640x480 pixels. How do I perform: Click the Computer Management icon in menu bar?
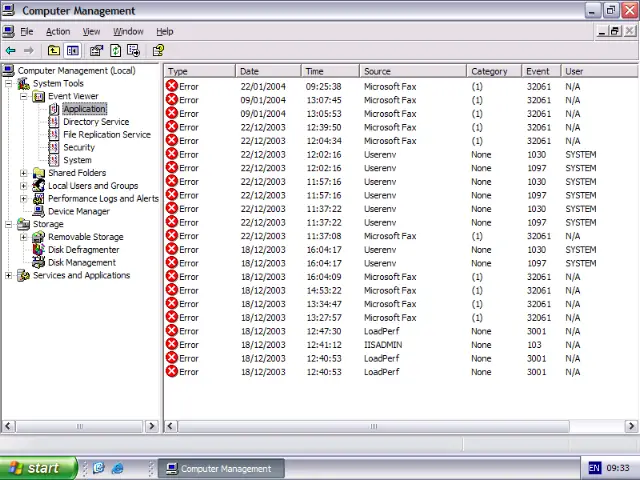point(9,31)
